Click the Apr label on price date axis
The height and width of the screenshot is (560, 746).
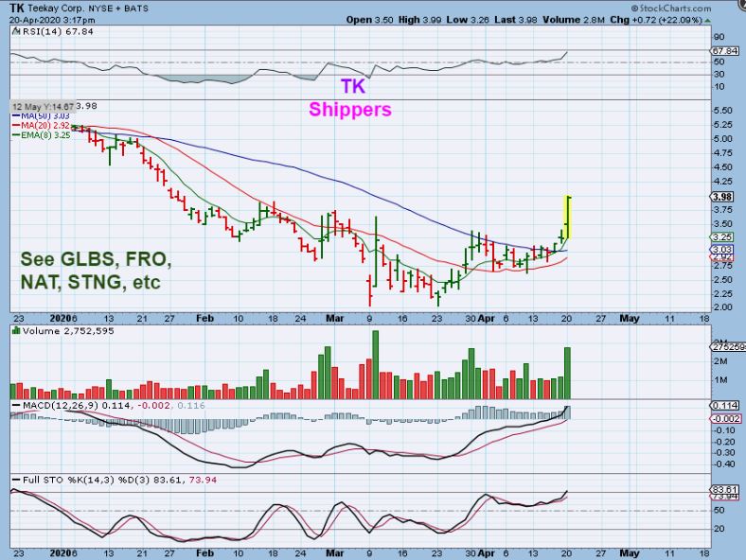tap(487, 318)
